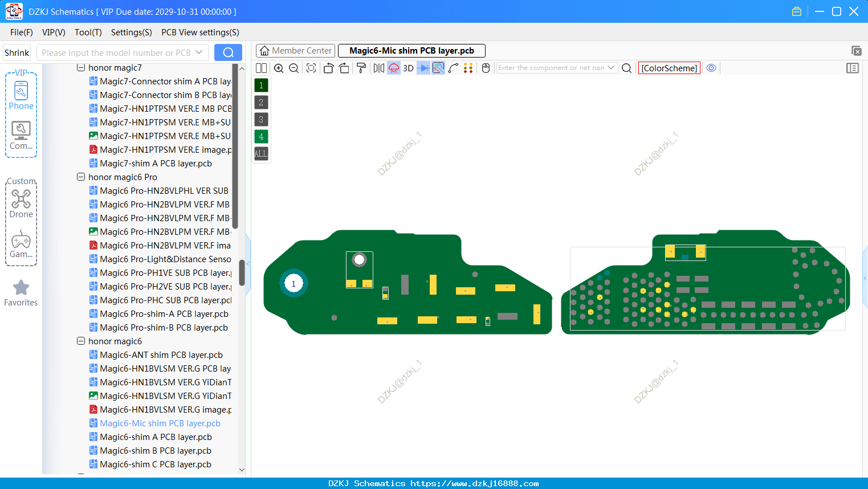Open Magic6-ANT shim PCB layer.pcb
The image size is (868, 489).
click(156, 355)
